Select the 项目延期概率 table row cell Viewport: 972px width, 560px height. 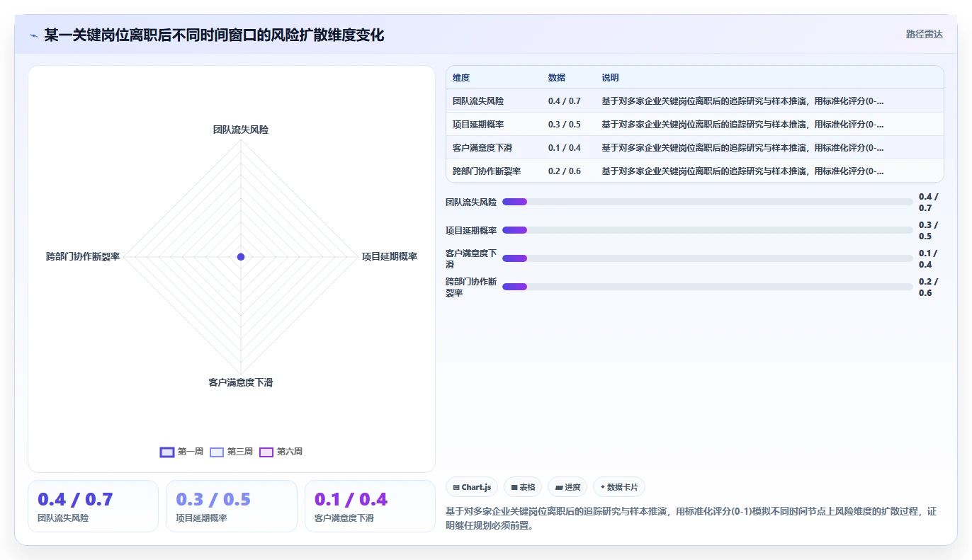(478, 125)
